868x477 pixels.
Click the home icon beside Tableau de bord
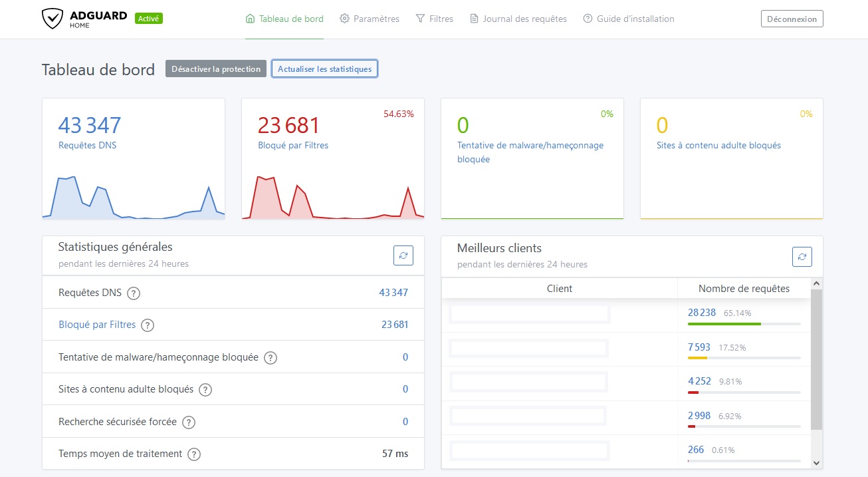click(x=249, y=19)
